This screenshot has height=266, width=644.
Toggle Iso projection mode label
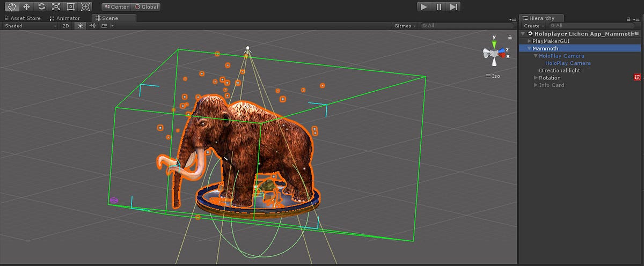click(x=493, y=76)
